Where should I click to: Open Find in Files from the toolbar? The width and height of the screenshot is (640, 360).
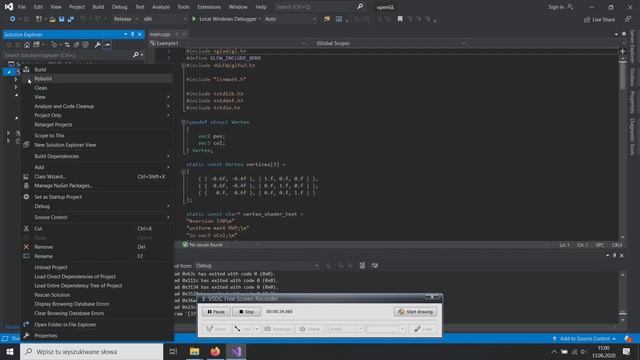[x=327, y=19]
